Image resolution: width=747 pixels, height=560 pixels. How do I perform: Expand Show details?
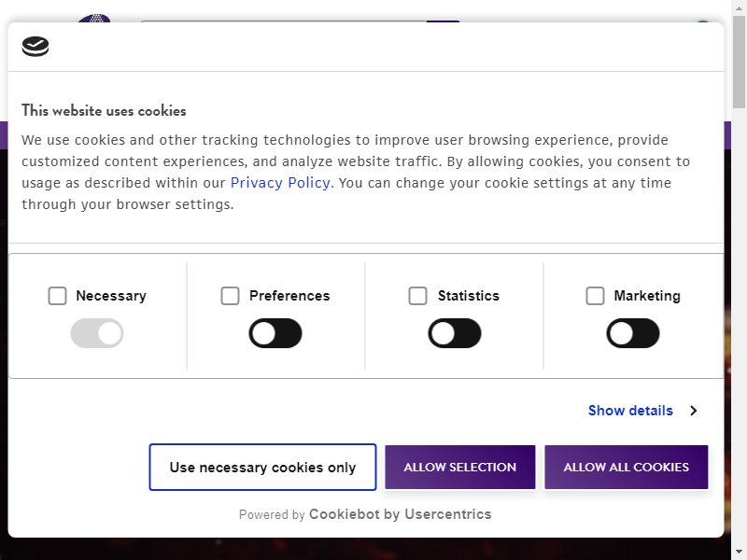click(630, 411)
